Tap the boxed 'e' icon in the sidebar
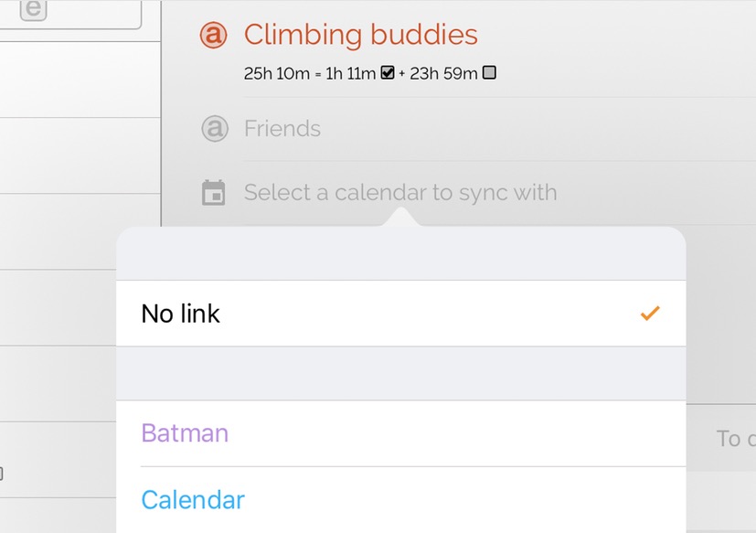 [33, 8]
